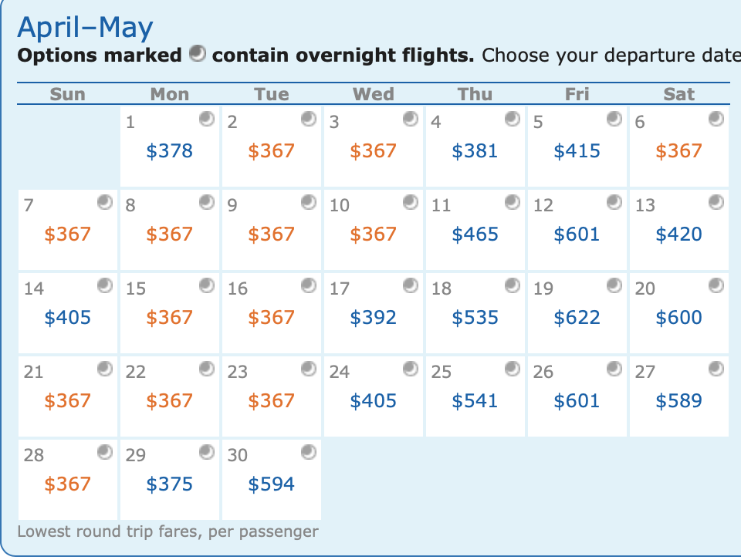The width and height of the screenshot is (741, 560).
Task: Select the April 14 date cell
Action: point(68,313)
